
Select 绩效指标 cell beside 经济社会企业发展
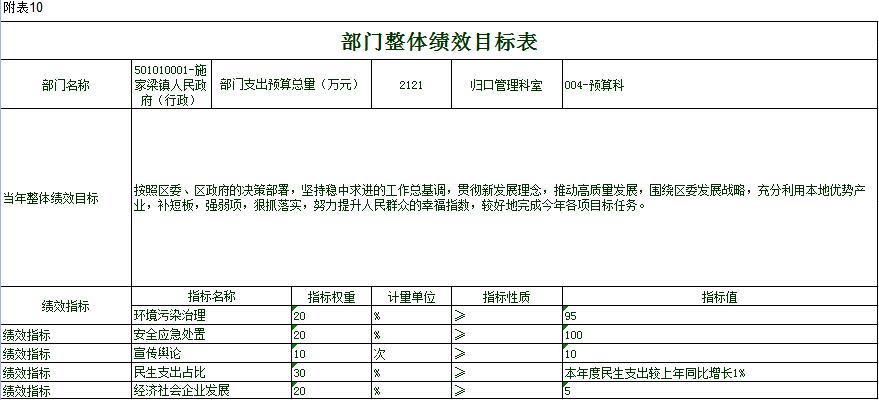66,390
